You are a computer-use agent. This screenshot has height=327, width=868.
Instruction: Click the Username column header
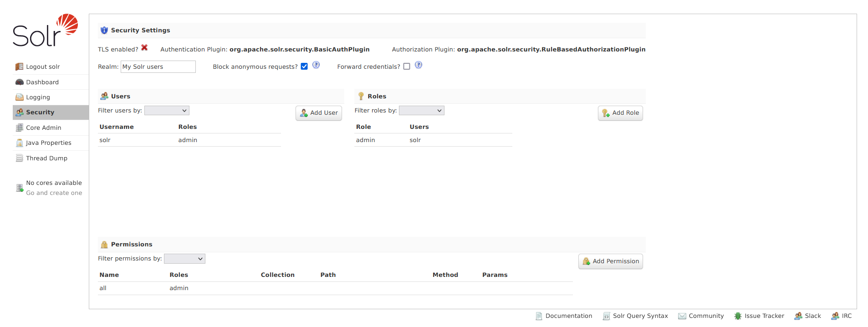pyautogui.click(x=117, y=127)
